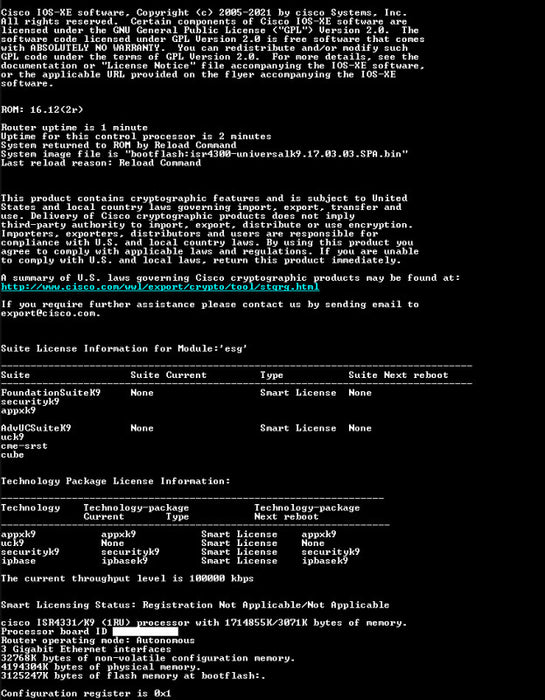Screen dimensions: 545x700
Task: Click the redacted Processor board ID field
Action: [x=145, y=631]
